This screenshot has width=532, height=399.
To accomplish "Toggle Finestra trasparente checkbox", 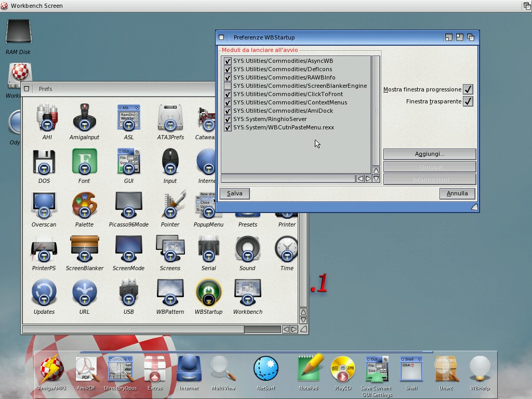I will pos(468,101).
